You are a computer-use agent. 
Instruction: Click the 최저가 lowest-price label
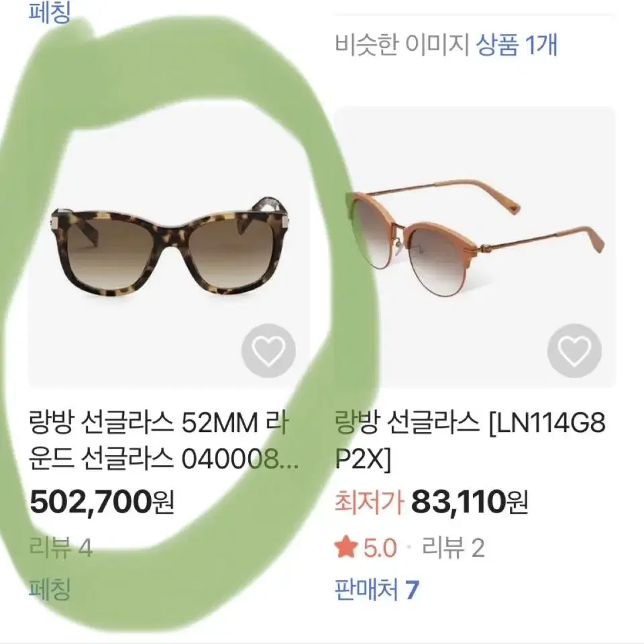(369, 502)
